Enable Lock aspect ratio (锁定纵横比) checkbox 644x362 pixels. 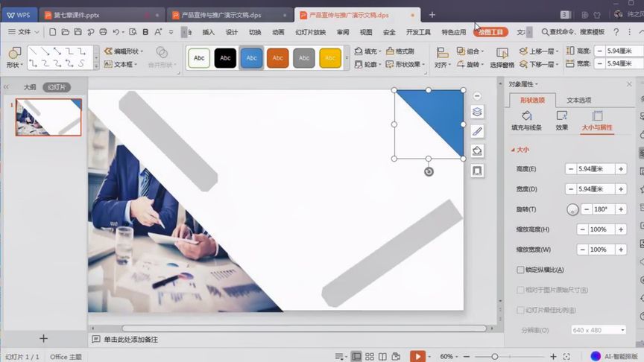(x=520, y=270)
